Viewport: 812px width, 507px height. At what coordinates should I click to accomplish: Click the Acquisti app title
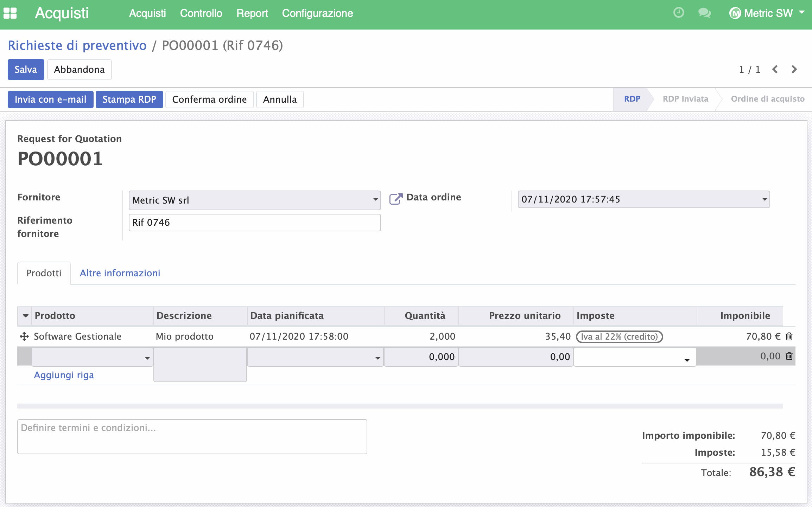[x=62, y=13]
